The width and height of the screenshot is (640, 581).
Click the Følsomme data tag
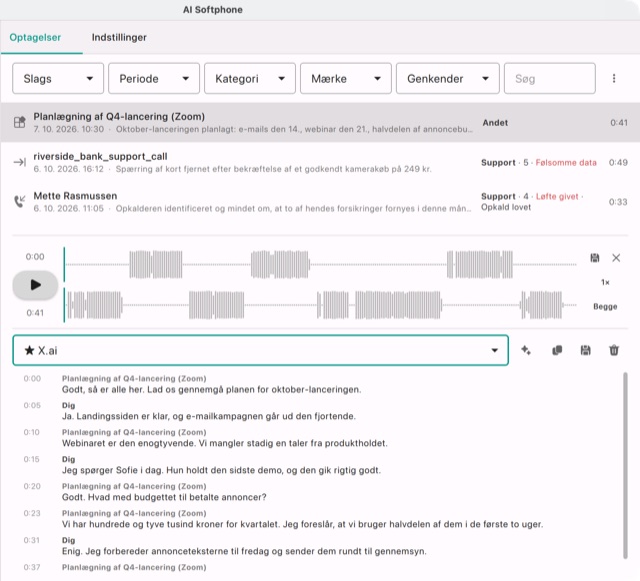(566, 163)
